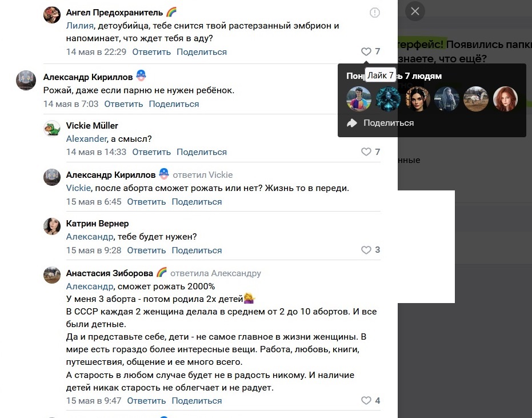
Task: Reply to Ангел Предохранитель's comment
Action: point(151,52)
